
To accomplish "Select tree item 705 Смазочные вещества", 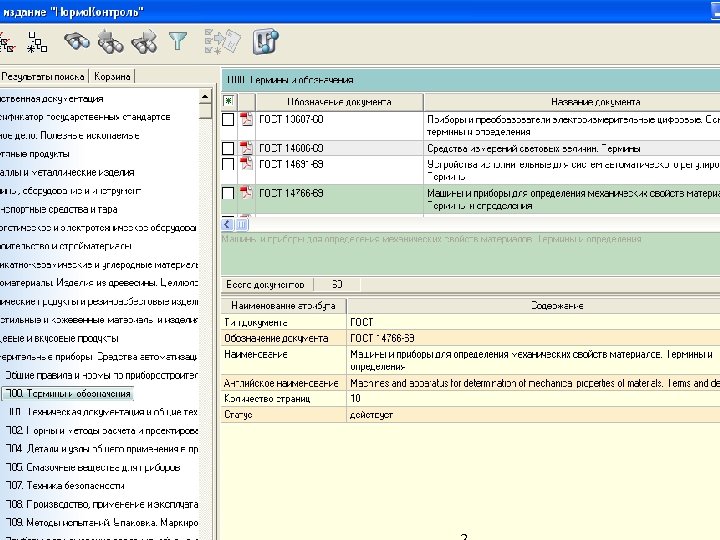I will click(x=93, y=467).
